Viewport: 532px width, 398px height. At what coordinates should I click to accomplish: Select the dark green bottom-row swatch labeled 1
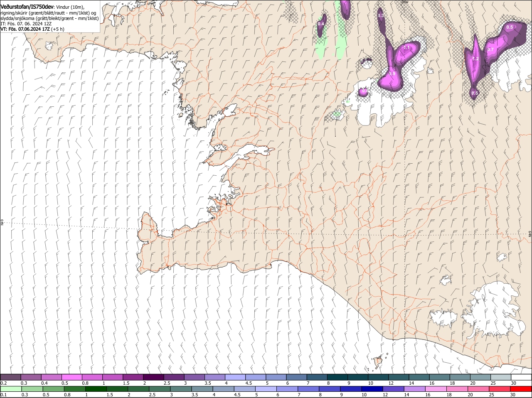(96, 389)
